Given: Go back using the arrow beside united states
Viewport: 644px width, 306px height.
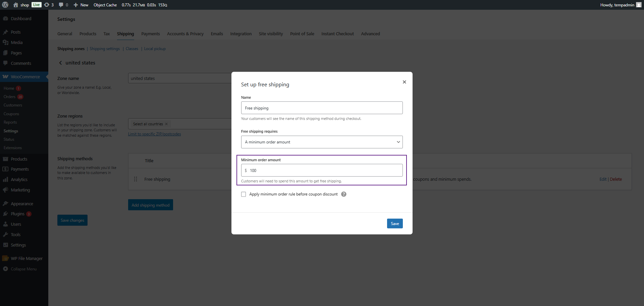Looking at the screenshot, I should pos(60,63).
